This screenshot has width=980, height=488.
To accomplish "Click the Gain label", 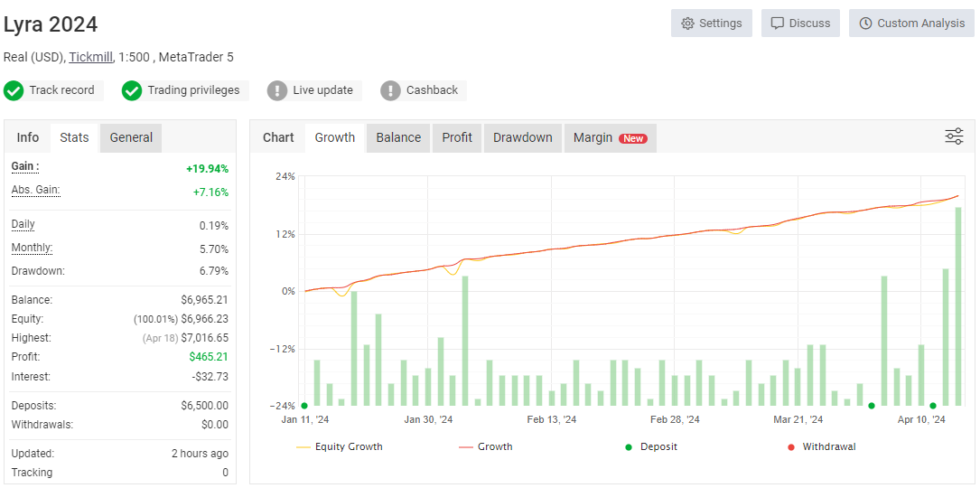I will click(25, 167).
